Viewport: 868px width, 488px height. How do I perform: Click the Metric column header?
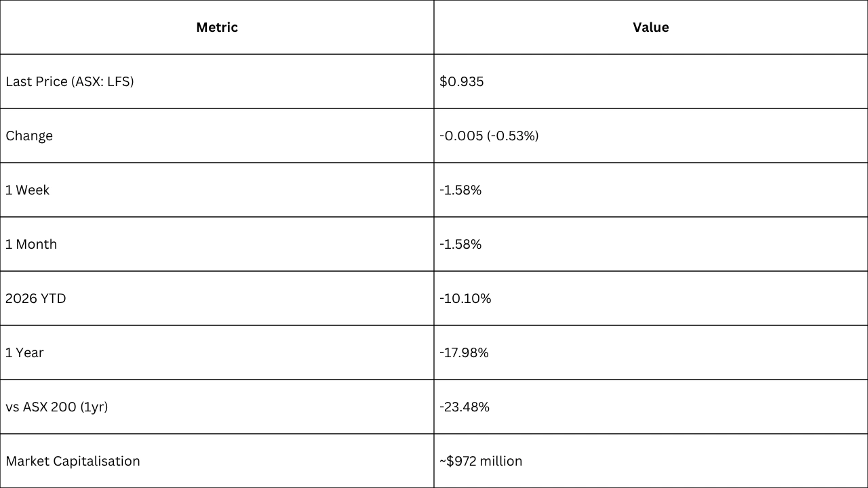pyautogui.click(x=217, y=27)
